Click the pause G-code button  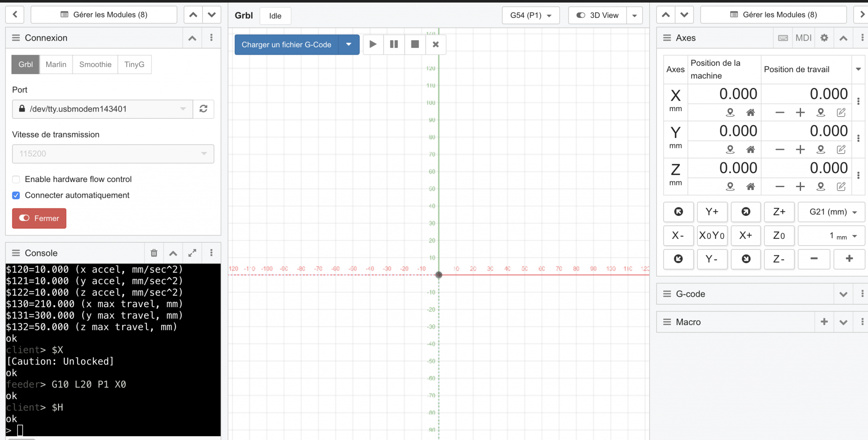click(394, 45)
